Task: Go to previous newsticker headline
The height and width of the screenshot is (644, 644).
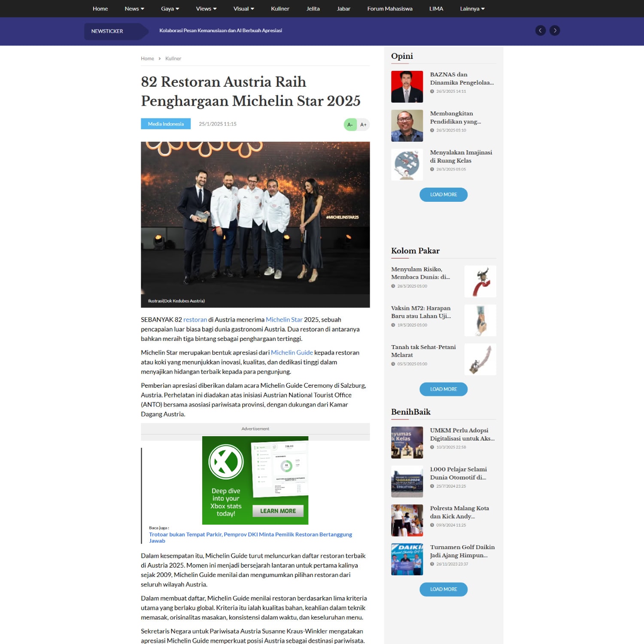Action: click(540, 30)
